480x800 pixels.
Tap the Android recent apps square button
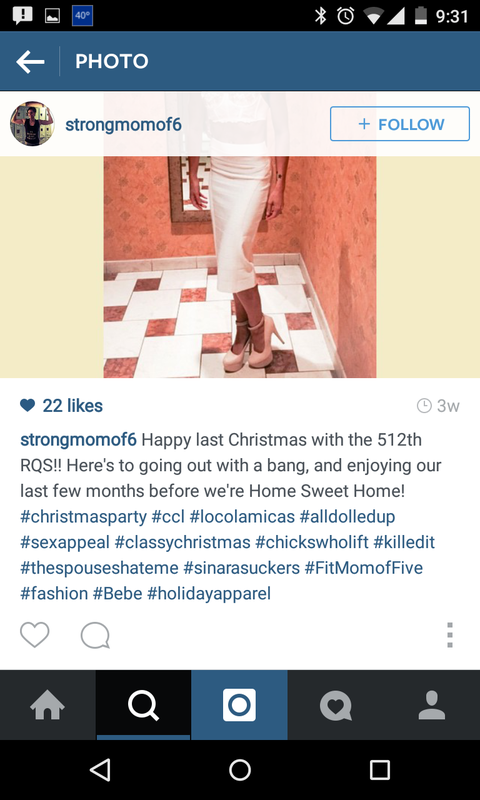[x=380, y=770]
